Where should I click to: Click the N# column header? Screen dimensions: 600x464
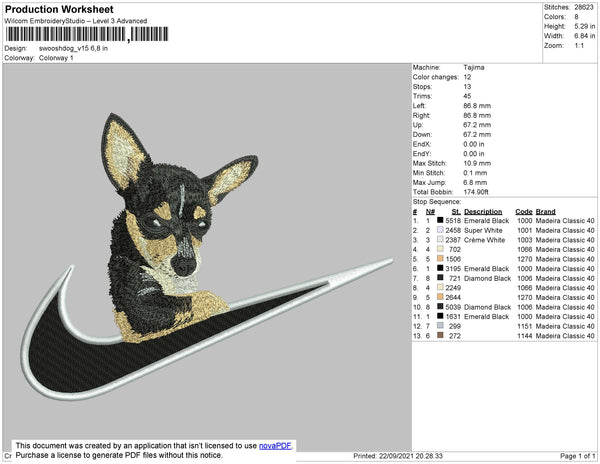click(x=430, y=212)
